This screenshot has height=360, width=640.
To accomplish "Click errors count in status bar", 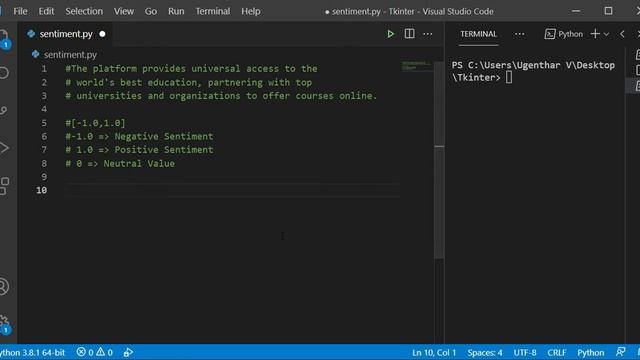I will [x=85, y=352].
